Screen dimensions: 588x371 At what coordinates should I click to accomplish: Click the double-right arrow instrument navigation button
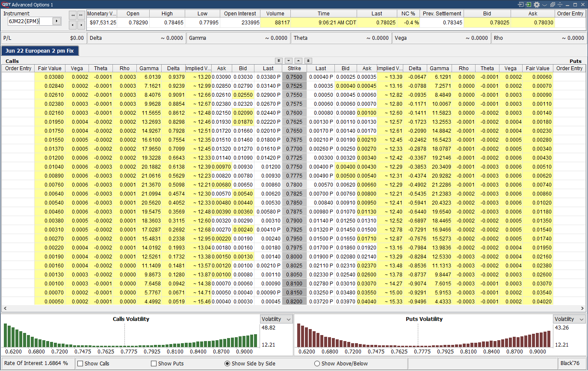click(x=81, y=15)
